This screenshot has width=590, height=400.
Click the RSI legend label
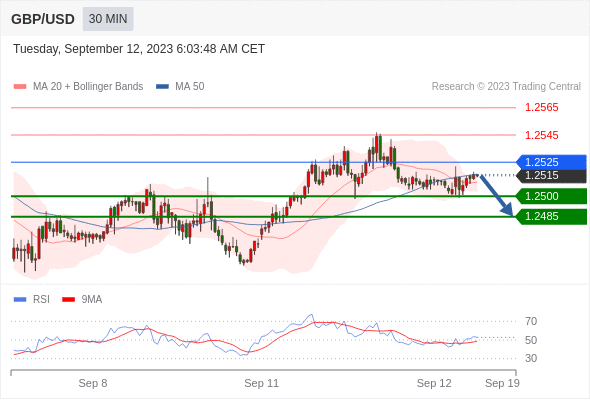pos(41,300)
